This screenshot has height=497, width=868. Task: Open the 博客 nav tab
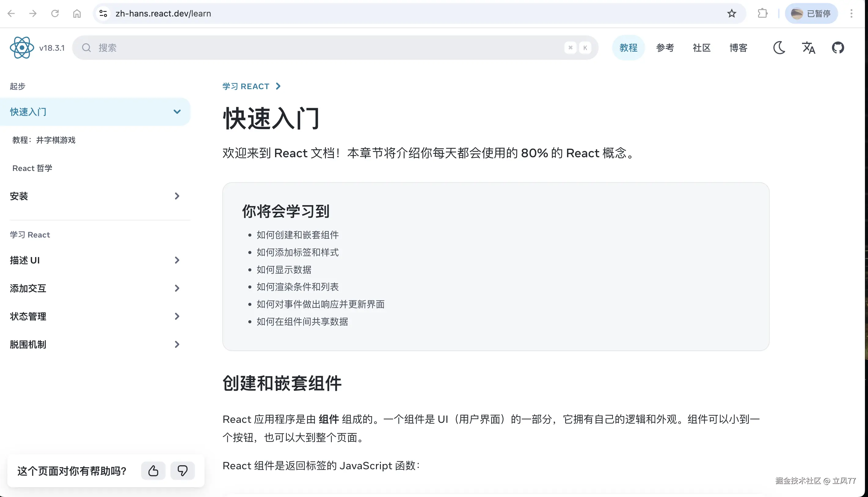tap(738, 48)
